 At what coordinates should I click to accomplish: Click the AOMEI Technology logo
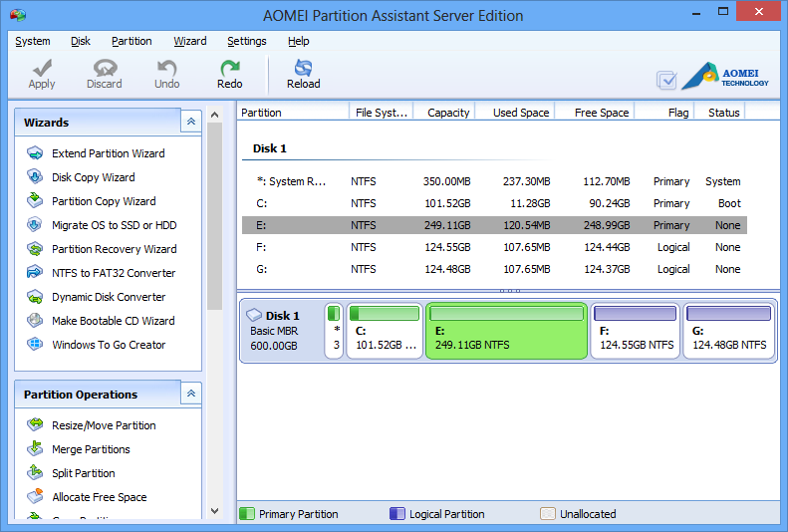pyautogui.click(x=725, y=77)
